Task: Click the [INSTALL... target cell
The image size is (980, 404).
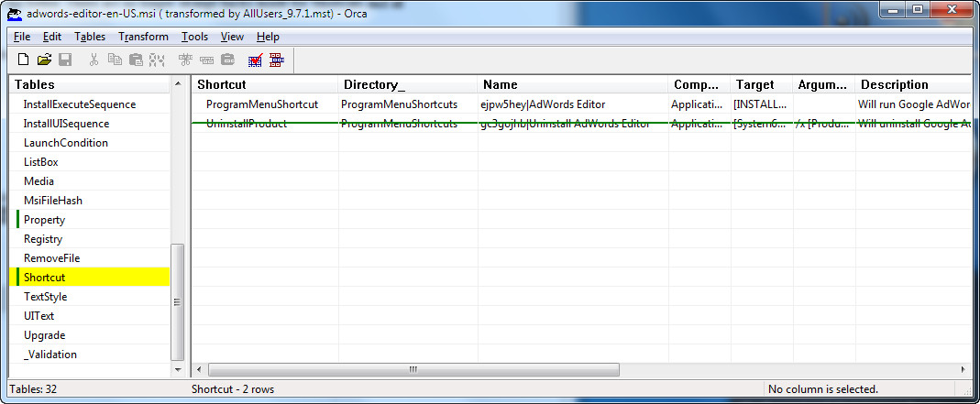Action: (x=760, y=104)
